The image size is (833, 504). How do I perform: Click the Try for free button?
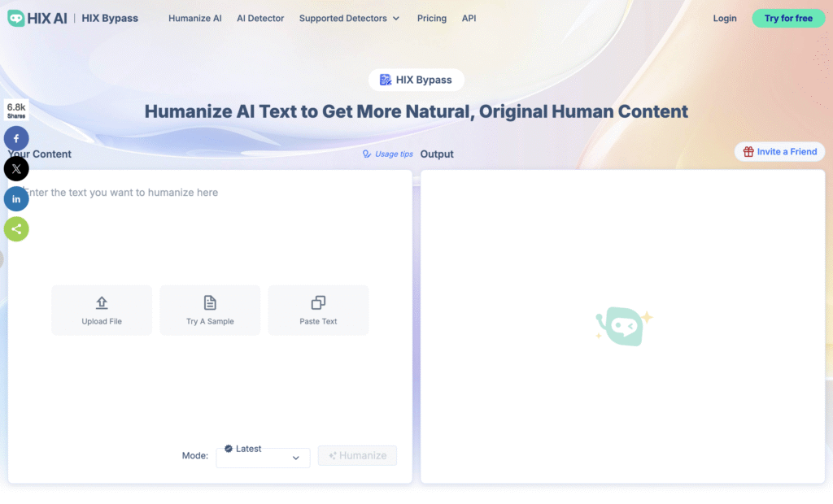(787, 18)
